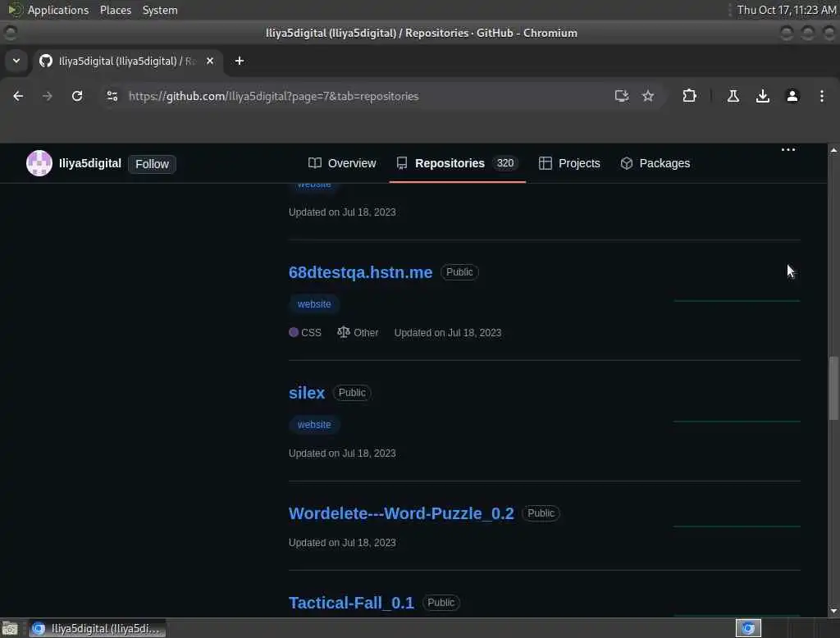Click Public badge beside Wordelete---Word-Puzzle_0.2
This screenshot has height=638, width=840.
tap(541, 513)
